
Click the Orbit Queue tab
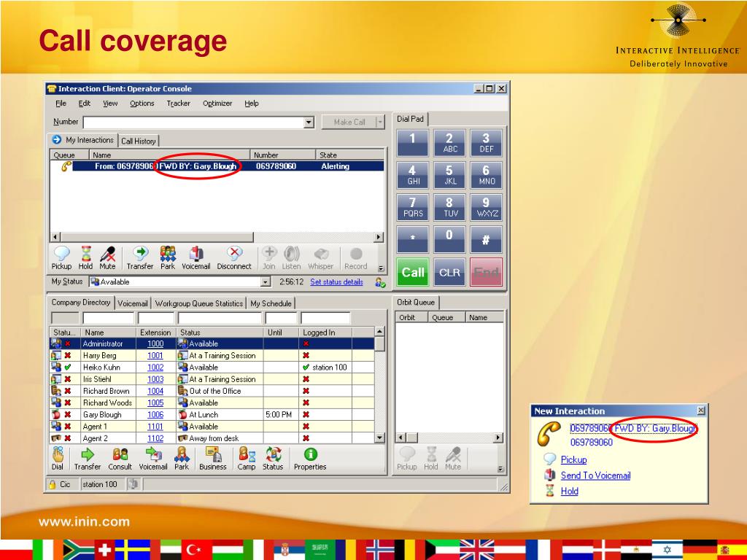[x=416, y=303]
